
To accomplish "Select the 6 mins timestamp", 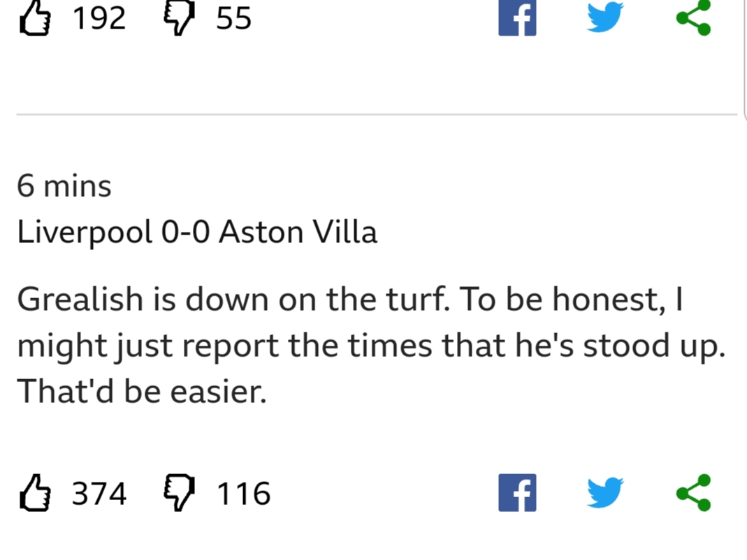I will click(64, 186).
